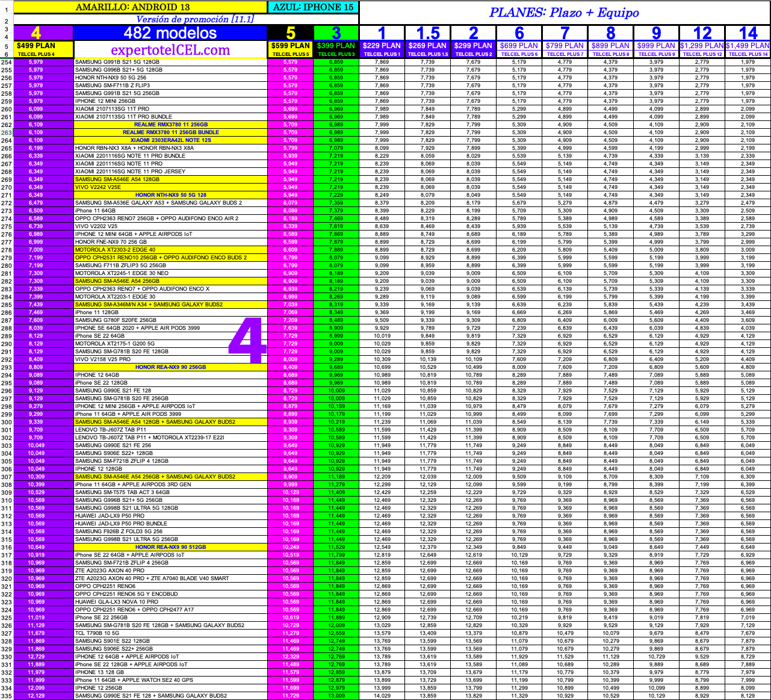Select 'TCL T790B 10 5G' model cell
This screenshot has width=771, height=700.
click(x=170, y=633)
